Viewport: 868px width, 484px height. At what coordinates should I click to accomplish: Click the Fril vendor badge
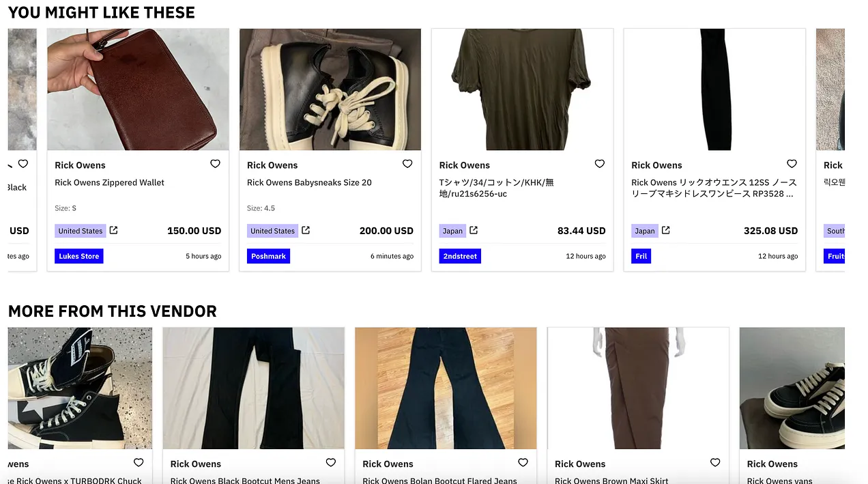641,256
